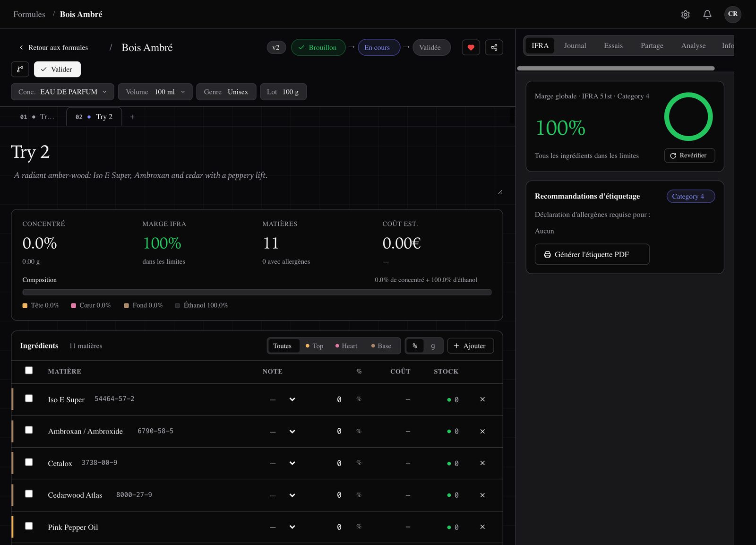
Task: Open note dropdown for Iso E Super
Action: [x=283, y=399]
